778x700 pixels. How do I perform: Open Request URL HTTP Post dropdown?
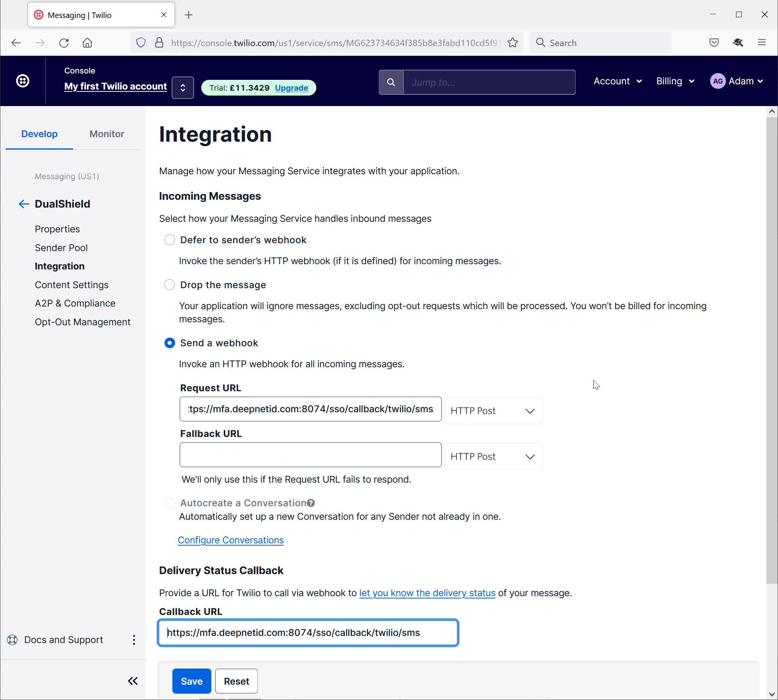point(493,411)
